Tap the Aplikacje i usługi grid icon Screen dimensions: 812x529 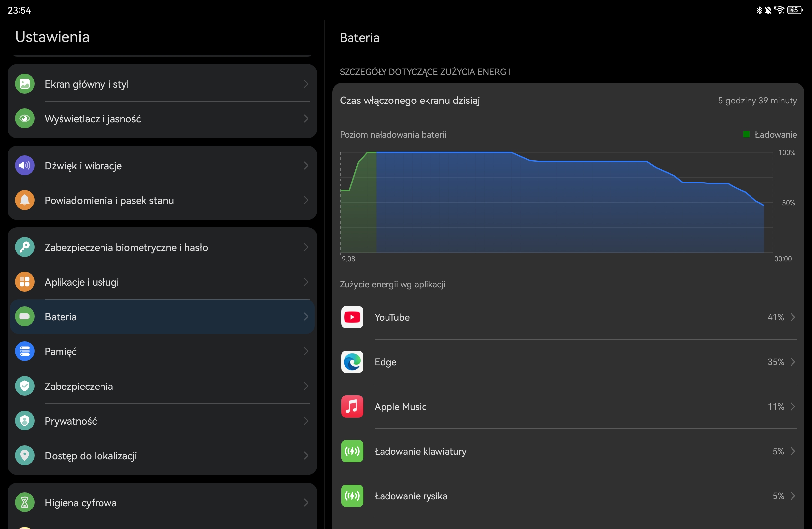24,282
